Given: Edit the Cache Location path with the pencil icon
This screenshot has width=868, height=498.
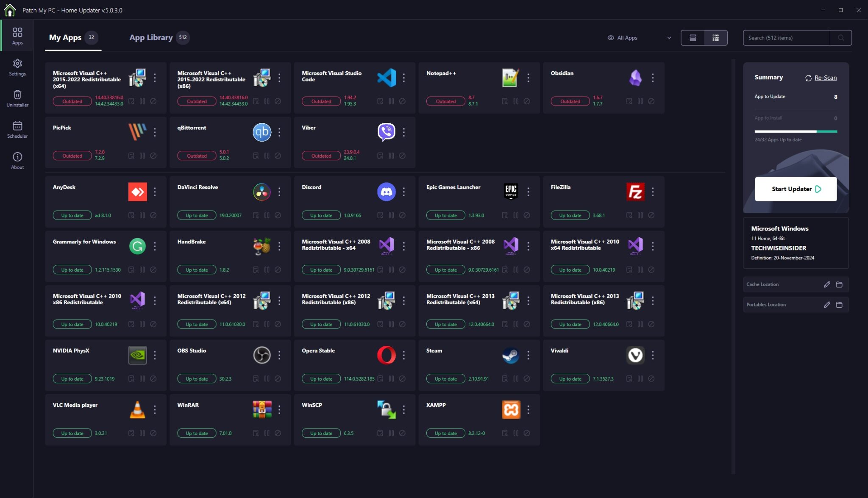Looking at the screenshot, I should pyautogui.click(x=827, y=284).
